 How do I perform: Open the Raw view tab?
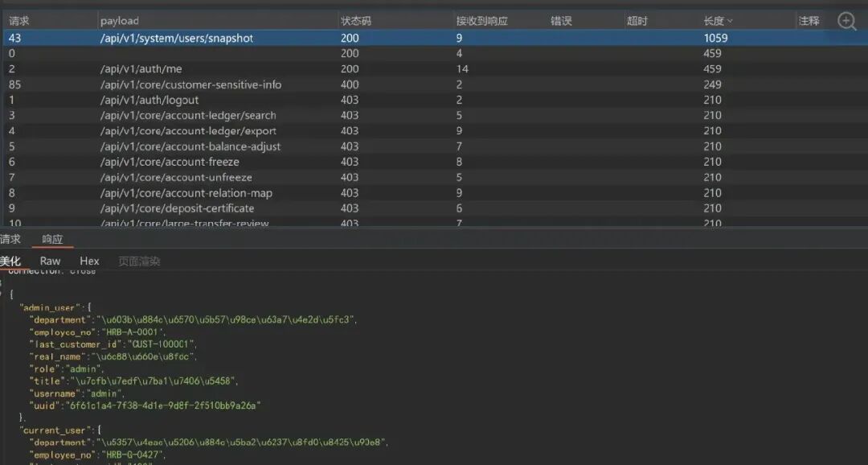50,261
